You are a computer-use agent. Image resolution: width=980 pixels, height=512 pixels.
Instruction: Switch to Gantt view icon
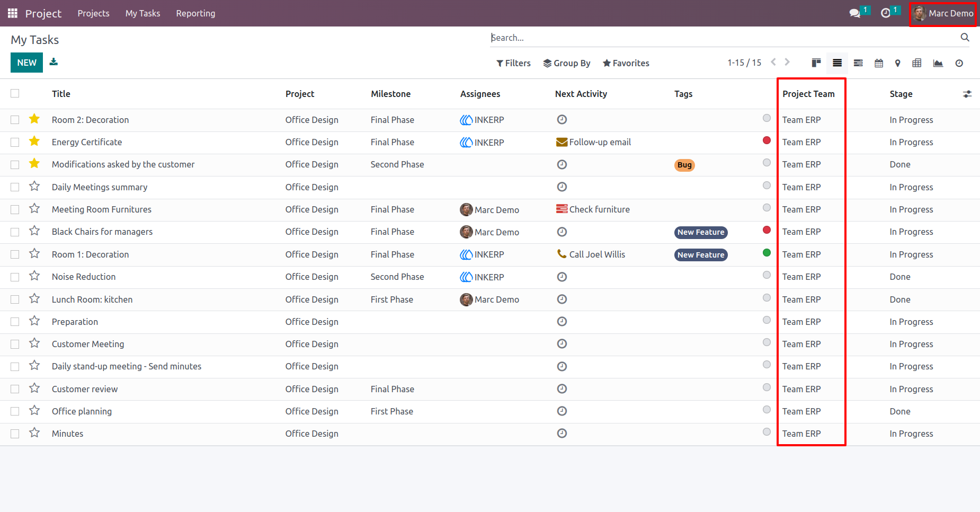858,63
